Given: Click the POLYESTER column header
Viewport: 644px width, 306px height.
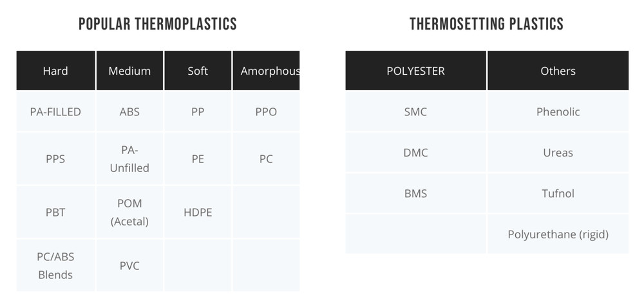Looking at the screenshot, I should coord(415,71).
